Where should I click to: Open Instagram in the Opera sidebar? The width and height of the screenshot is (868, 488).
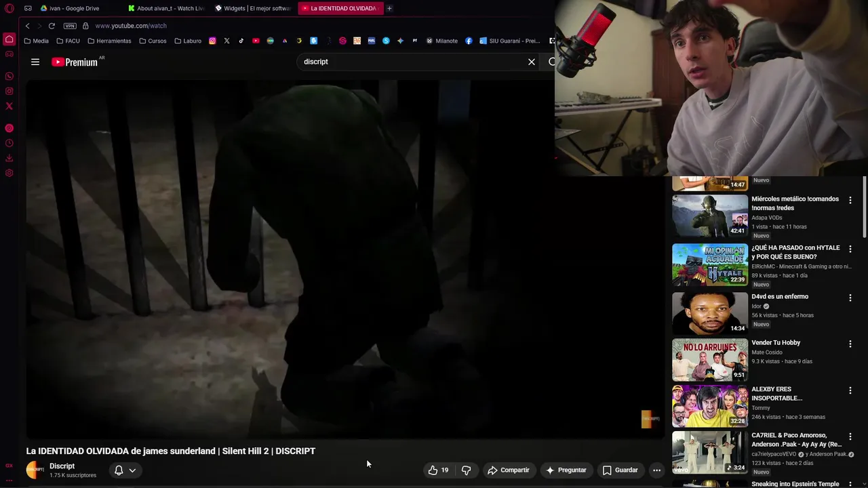pos(9,91)
